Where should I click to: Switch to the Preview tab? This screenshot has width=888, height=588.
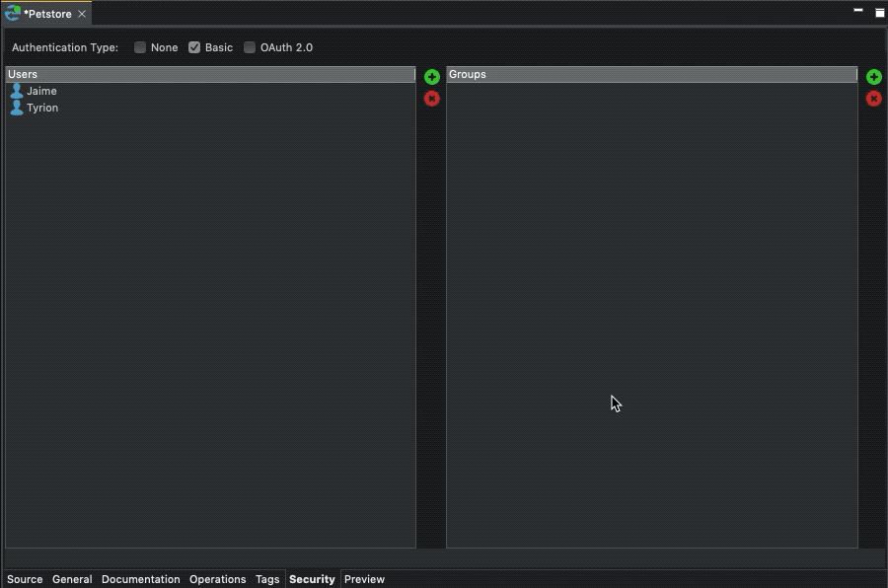[364, 579]
